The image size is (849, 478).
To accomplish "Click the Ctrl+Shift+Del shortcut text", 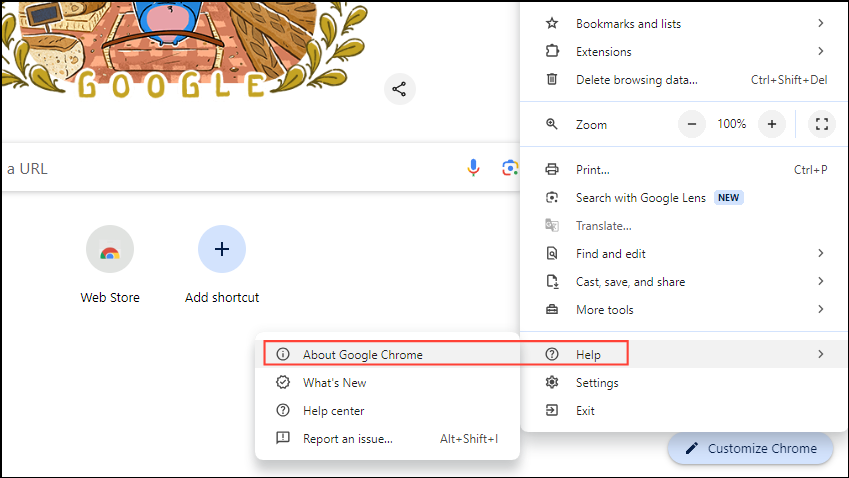I will pos(789,80).
